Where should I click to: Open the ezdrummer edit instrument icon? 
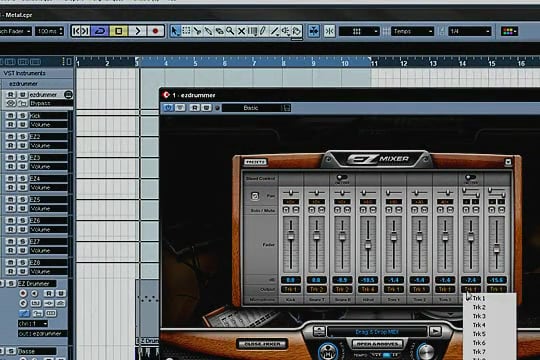(68, 94)
